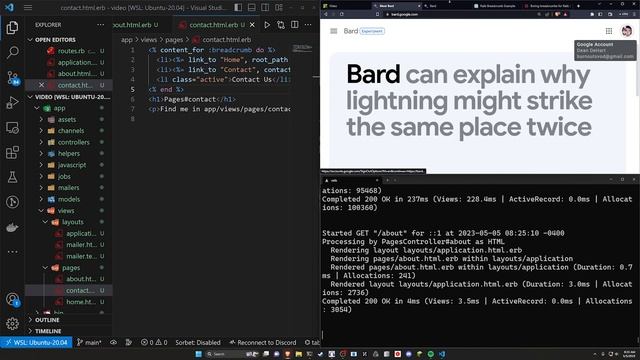Open Explorer panel More Actions ellipsis
Image resolution: width=640 pixels, height=360 pixels.
click(100, 25)
